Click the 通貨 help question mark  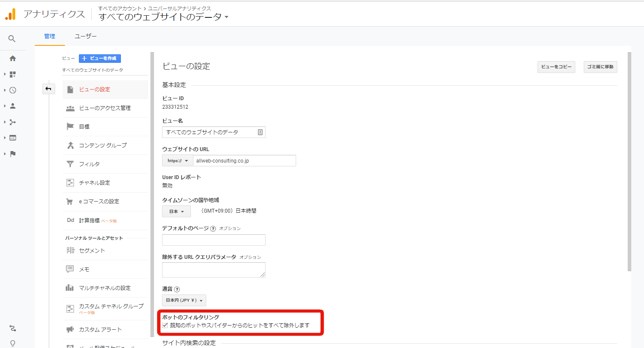pyautogui.click(x=177, y=289)
